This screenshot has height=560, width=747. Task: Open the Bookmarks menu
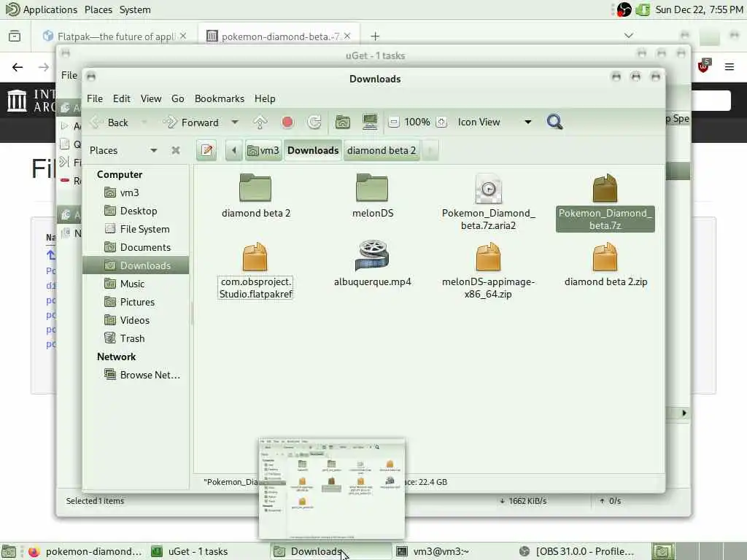[219, 98]
